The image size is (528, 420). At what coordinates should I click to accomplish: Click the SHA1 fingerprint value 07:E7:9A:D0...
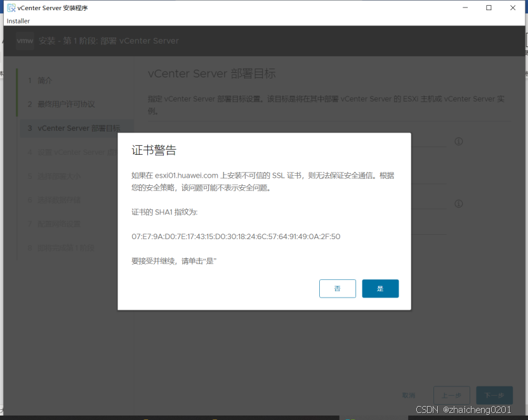click(x=235, y=237)
